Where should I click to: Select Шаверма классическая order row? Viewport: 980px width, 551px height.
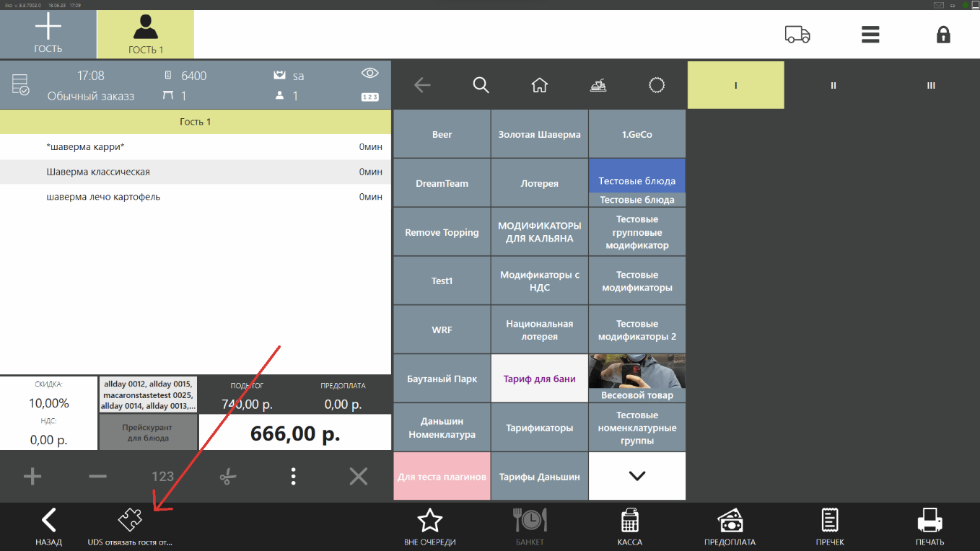(x=196, y=172)
